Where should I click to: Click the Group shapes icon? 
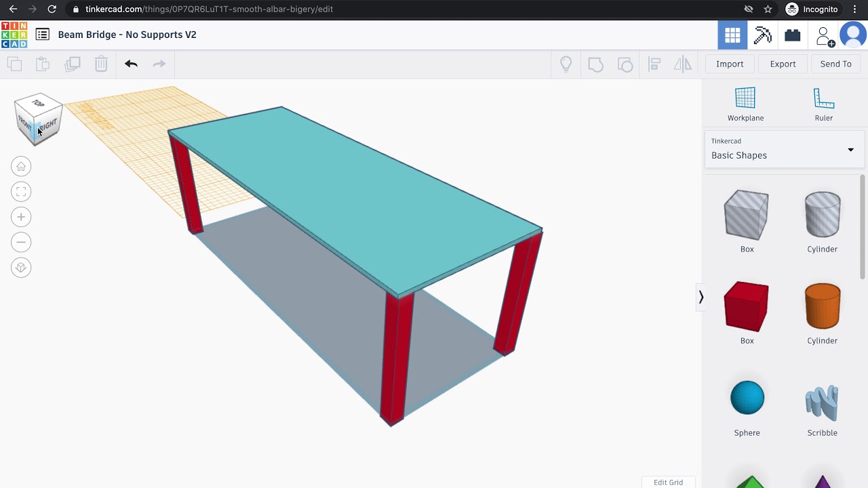tap(595, 64)
